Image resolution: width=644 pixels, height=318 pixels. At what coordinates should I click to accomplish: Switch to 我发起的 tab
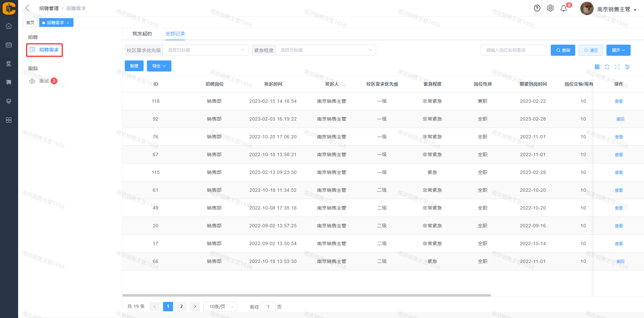(142, 34)
